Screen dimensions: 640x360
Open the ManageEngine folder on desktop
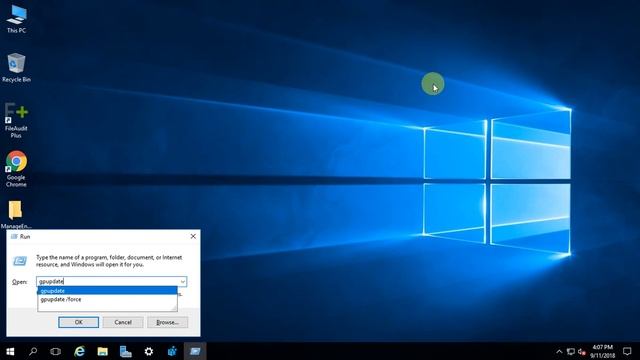[x=16, y=214]
